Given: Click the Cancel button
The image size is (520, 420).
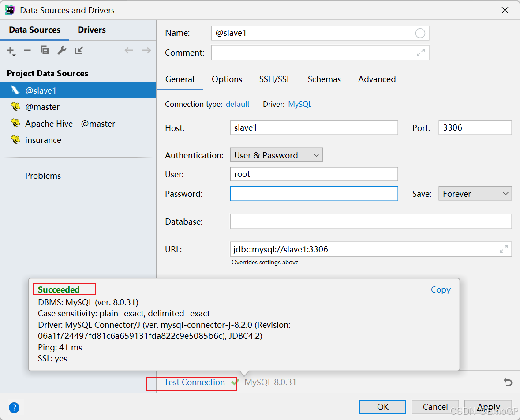Looking at the screenshot, I should point(435,407).
